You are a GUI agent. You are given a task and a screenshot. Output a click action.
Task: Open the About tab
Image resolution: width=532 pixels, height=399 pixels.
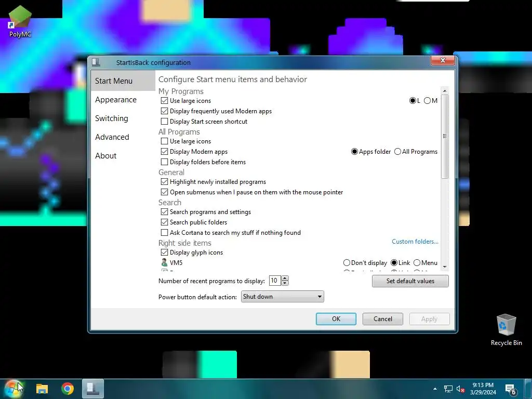105,156
